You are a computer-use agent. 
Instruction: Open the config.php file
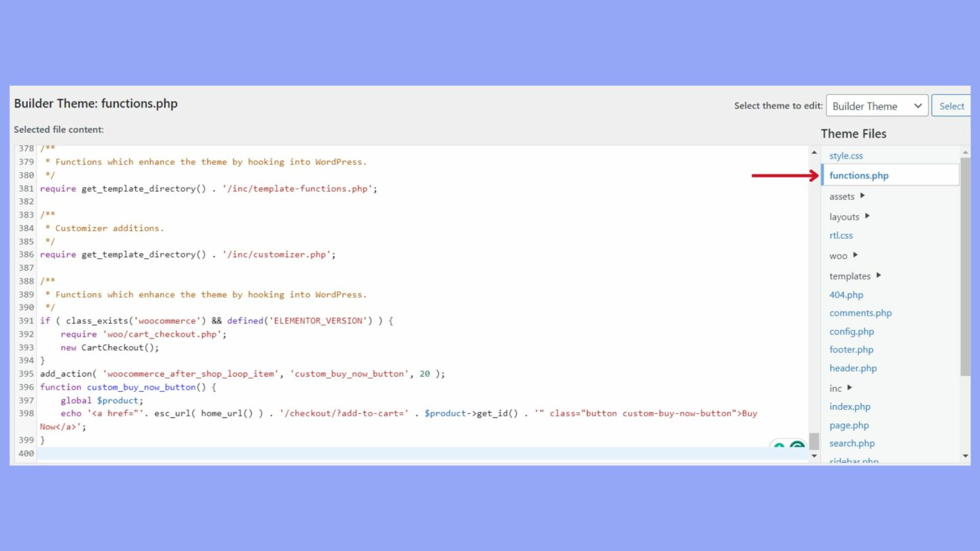click(x=851, y=331)
